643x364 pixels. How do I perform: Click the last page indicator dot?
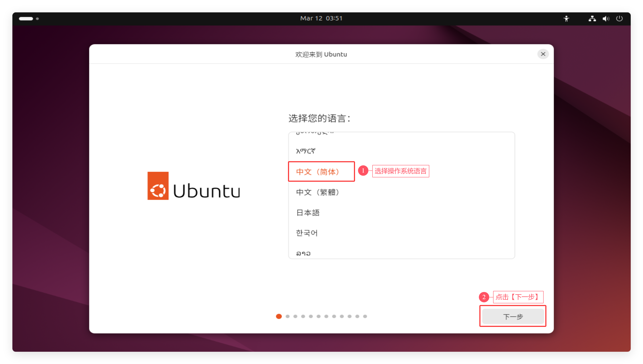[x=365, y=316]
